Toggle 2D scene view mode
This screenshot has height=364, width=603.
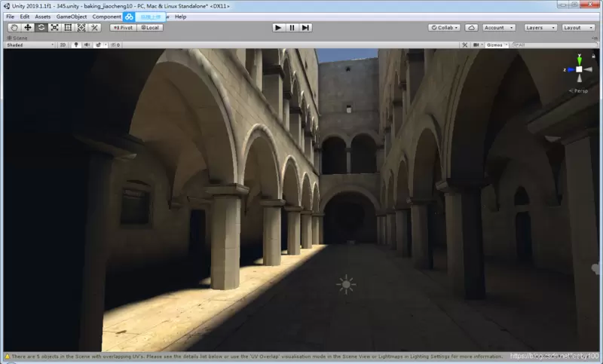coord(63,45)
